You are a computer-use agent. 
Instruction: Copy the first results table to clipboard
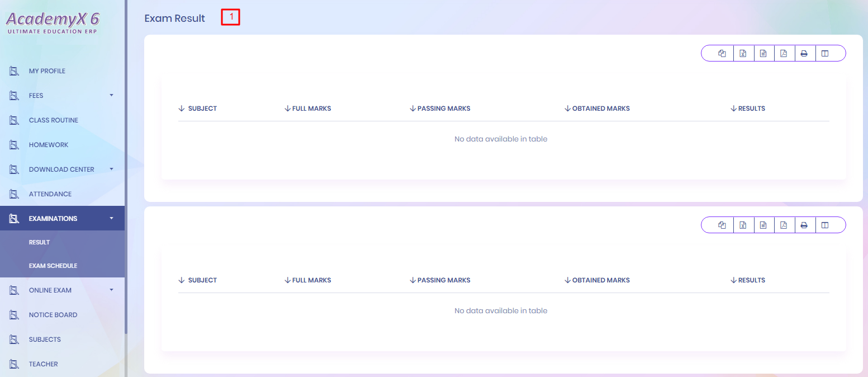[x=722, y=54]
